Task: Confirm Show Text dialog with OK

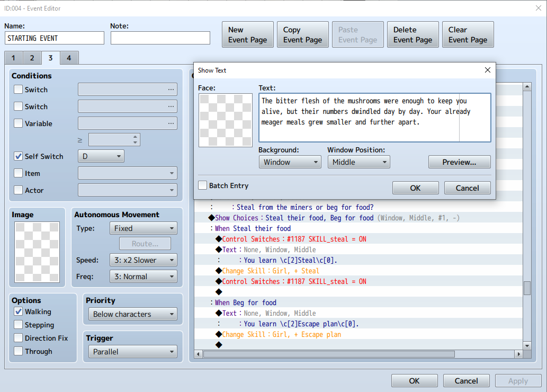Action: (416, 188)
